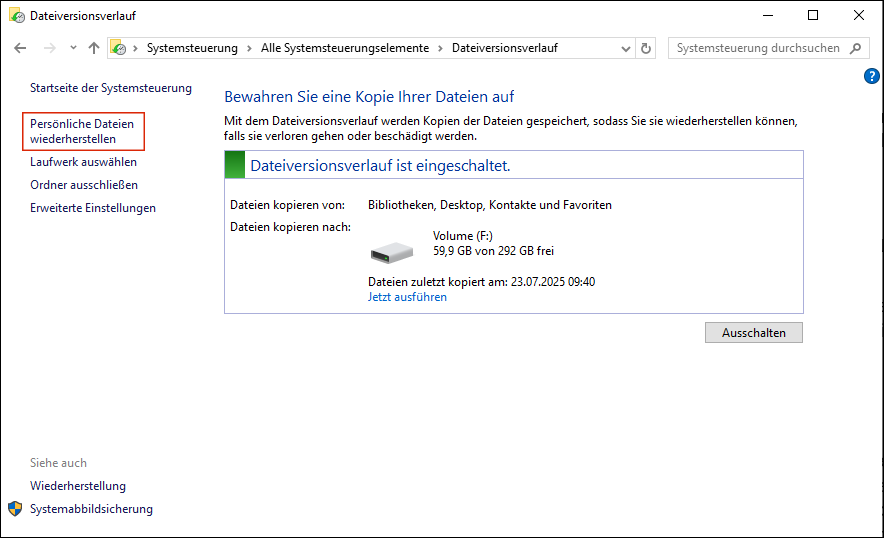Open Laufwerk auswählen link
This screenshot has width=884, height=538.
tap(83, 162)
